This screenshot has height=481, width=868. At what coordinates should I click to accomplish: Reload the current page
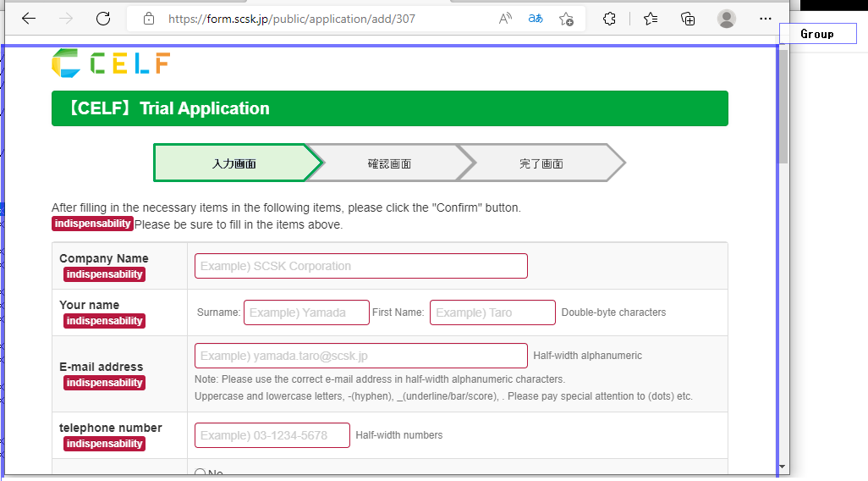(103, 19)
